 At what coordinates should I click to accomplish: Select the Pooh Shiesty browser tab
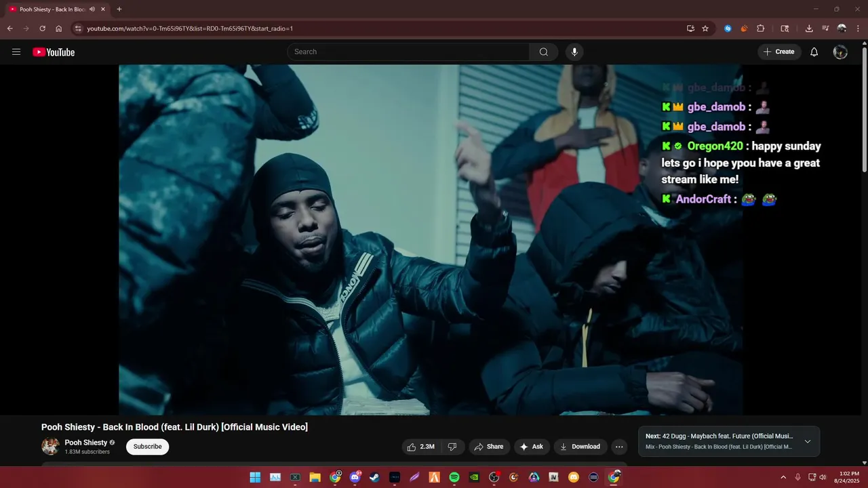pyautogui.click(x=57, y=9)
